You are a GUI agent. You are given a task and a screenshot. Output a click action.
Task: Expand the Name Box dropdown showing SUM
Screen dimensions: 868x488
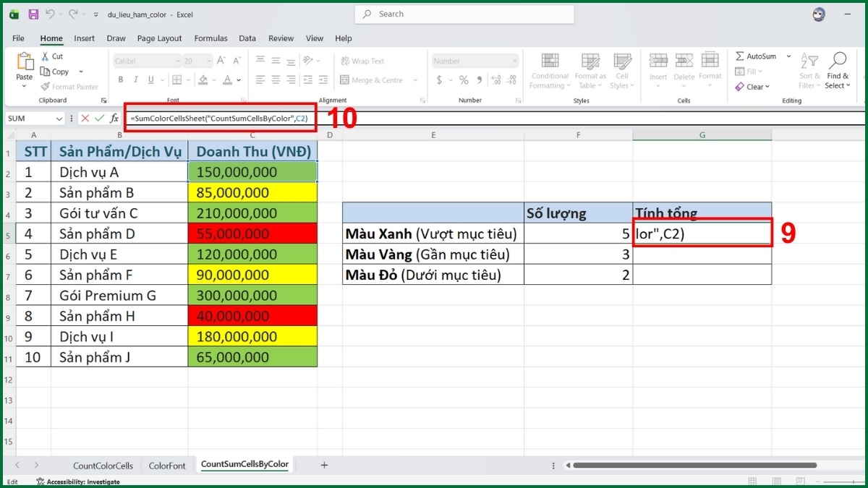point(59,119)
